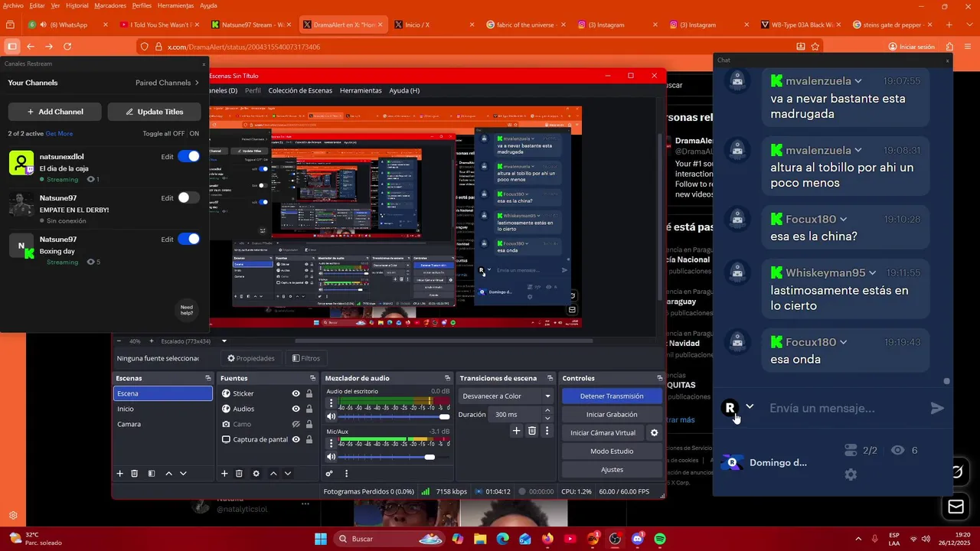Open Discord from the taskbar
This screenshot has height=551, width=980.
coord(638,539)
